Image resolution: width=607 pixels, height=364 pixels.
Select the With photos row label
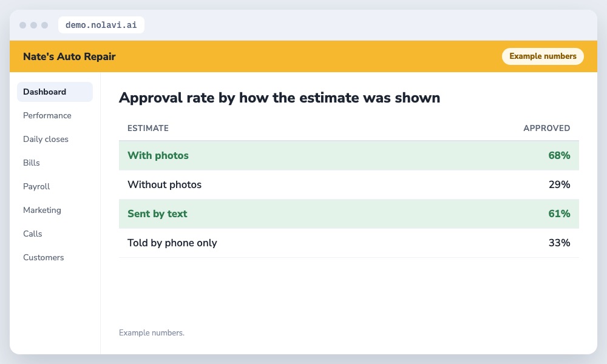coord(158,155)
